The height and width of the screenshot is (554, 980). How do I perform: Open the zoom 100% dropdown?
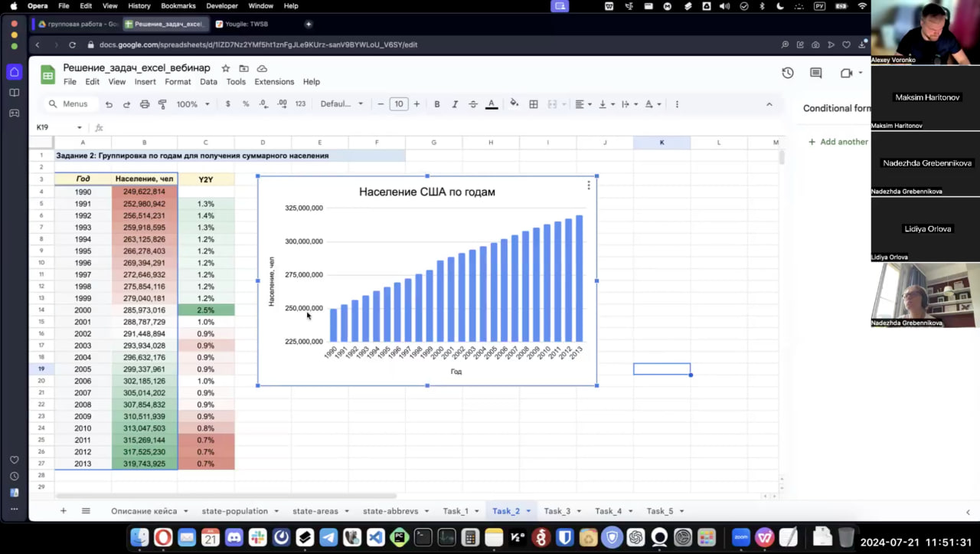tap(193, 104)
